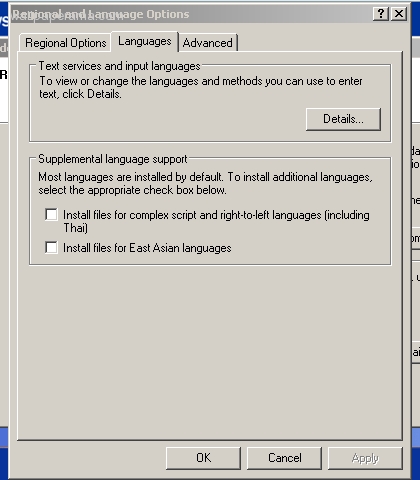This screenshot has width=420, height=480.
Task: Enable complex script and right-to-left files checkbox
Action: pyautogui.click(x=51, y=214)
